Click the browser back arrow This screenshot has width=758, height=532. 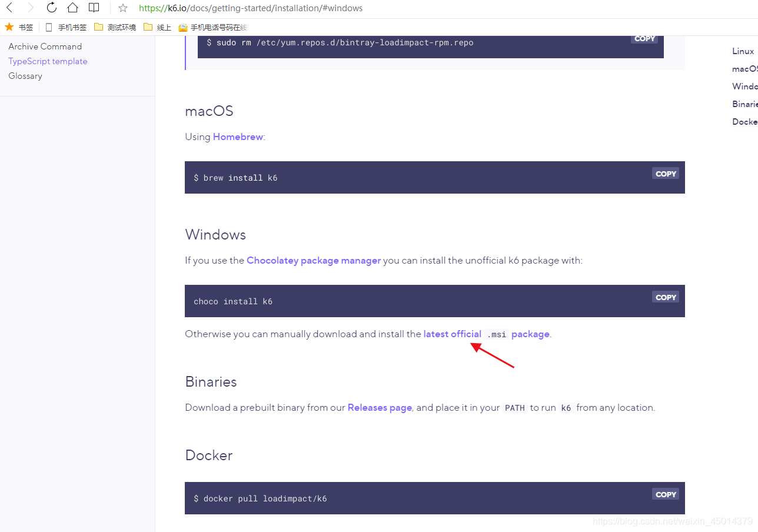coord(9,8)
